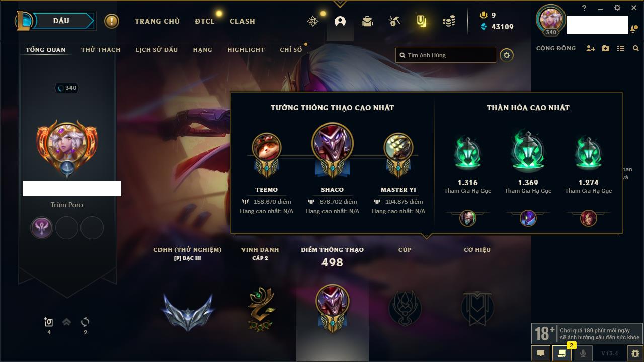Open the bug report icon
Screen dimensions: 644x362
click(x=635, y=353)
